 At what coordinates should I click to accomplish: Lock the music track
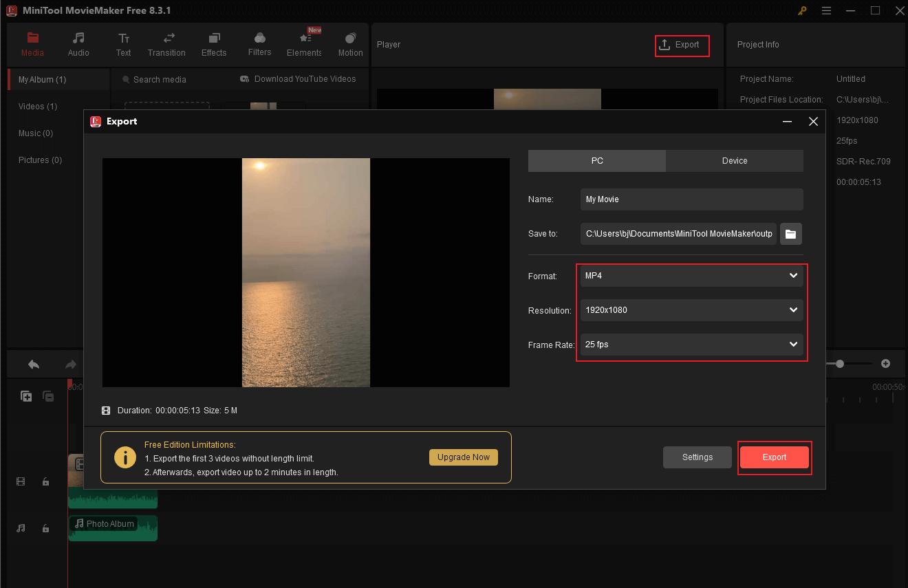[45, 528]
